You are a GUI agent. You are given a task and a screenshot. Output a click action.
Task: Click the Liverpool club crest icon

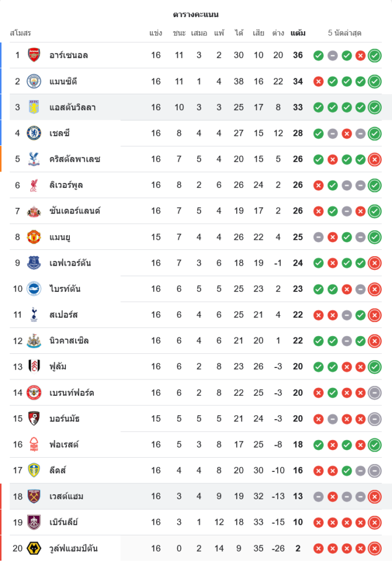(34, 185)
